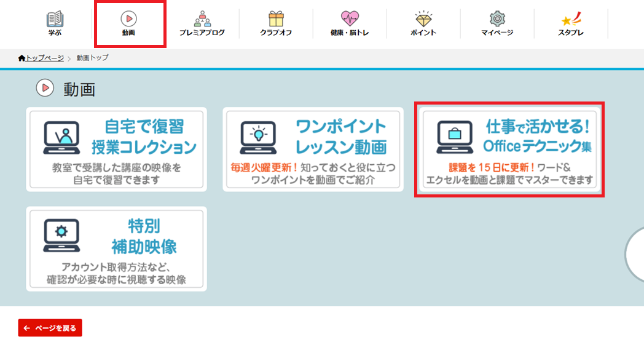Click the home icon in the breadcrumb

(x=22, y=58)
